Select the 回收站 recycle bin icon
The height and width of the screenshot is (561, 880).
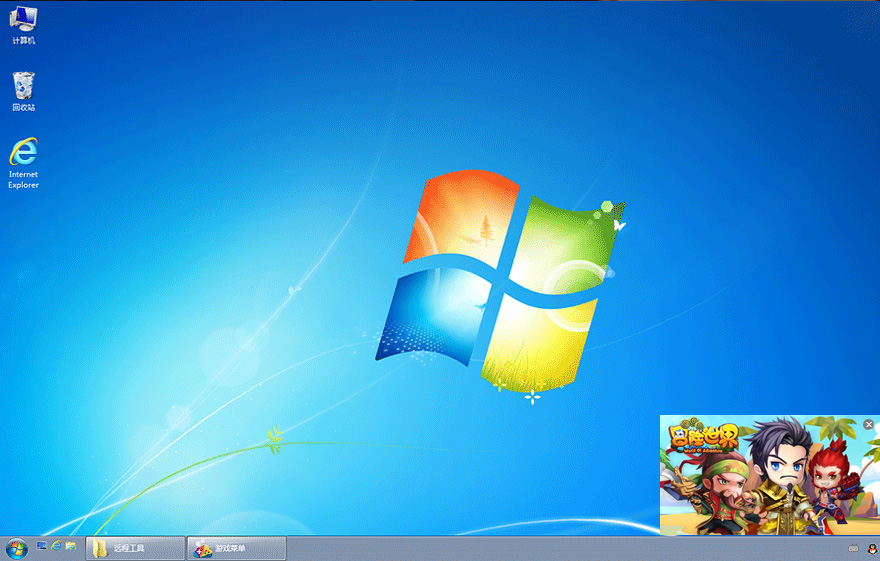pyautogui.click(x=23, y=91)
